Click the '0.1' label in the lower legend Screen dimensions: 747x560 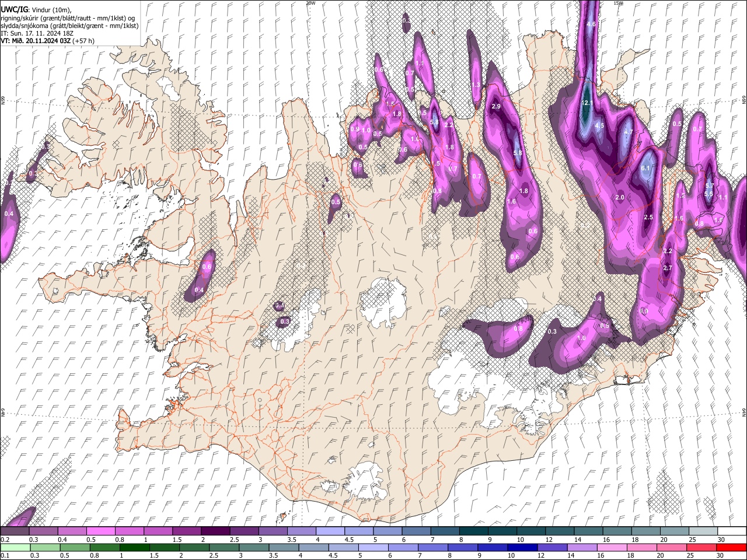point(5,555)
